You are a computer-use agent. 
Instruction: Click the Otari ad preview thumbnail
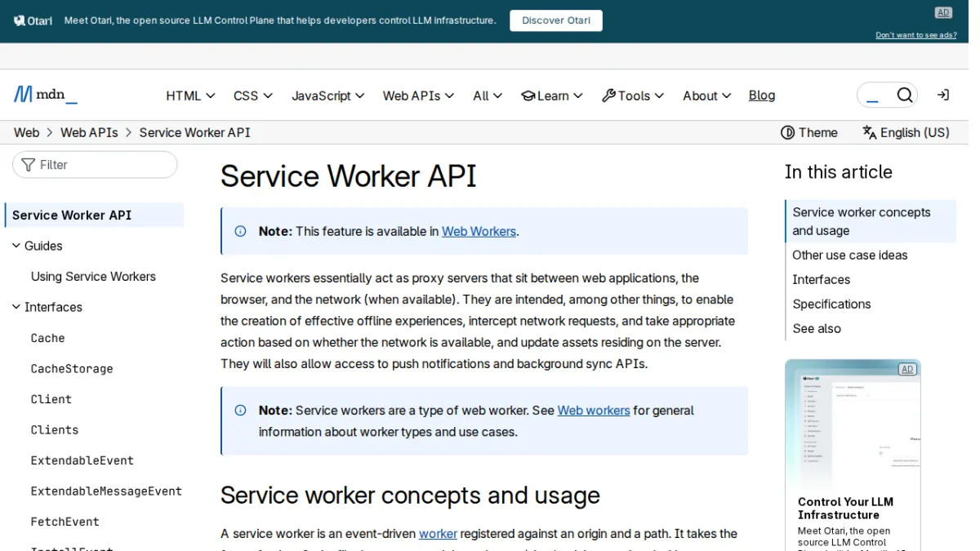point(853,424)
